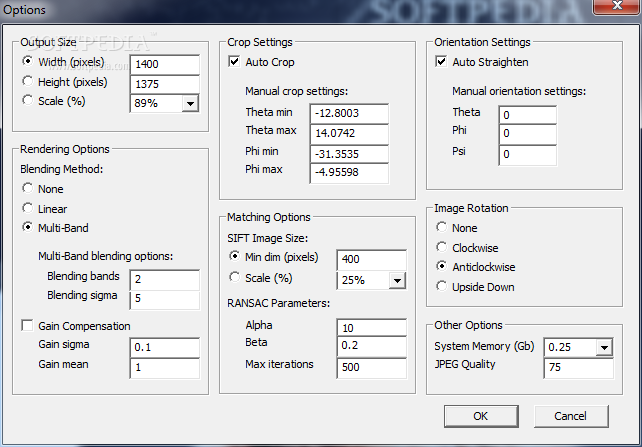The image size is (642, 447).
Task: Click the Phi max field showing -4.95598
Action: (349, 173)
